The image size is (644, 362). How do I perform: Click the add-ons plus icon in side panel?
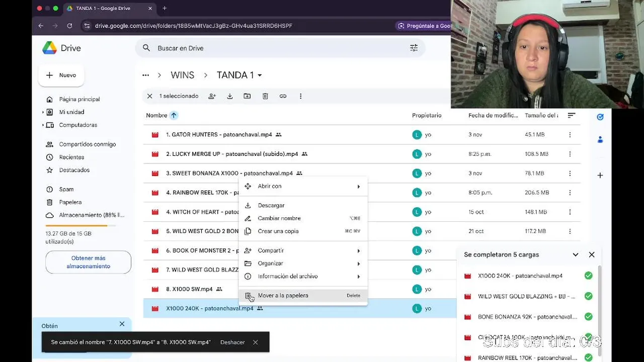(x=600, y=175)
